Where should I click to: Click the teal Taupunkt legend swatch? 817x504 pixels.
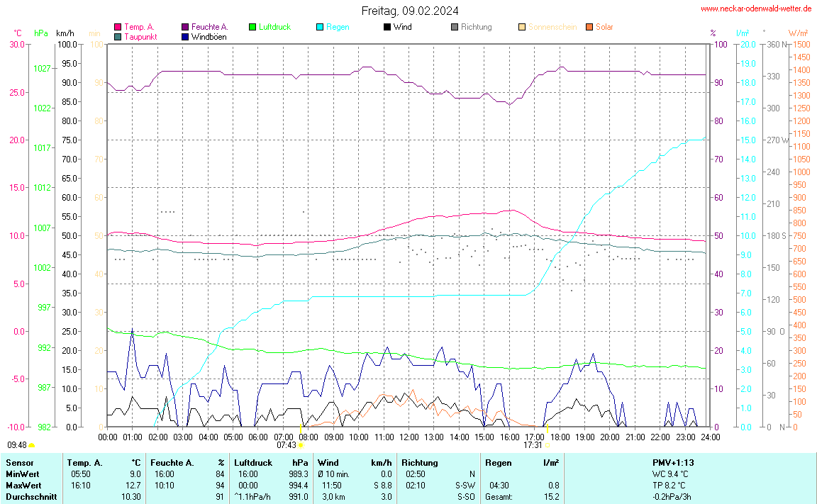pyautogui.click(x=118, y=36)
